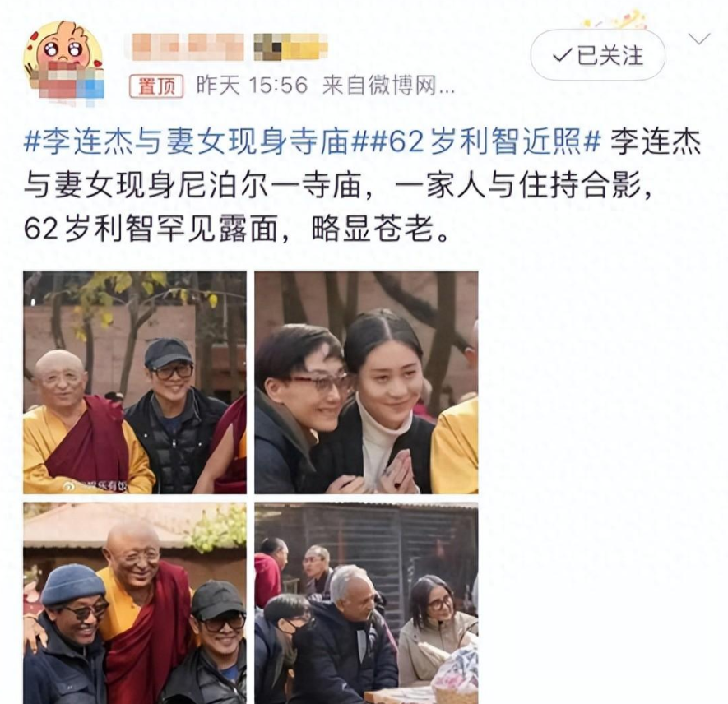This screenshot has height=704, width=728.
Task: Click the confetti decoration above follow button
Action: (614, 20)
